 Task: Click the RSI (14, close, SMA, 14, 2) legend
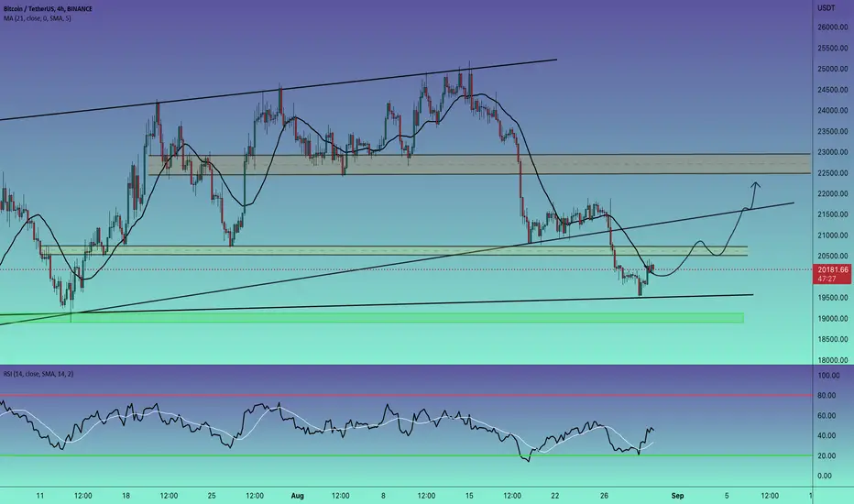(38, 374)
